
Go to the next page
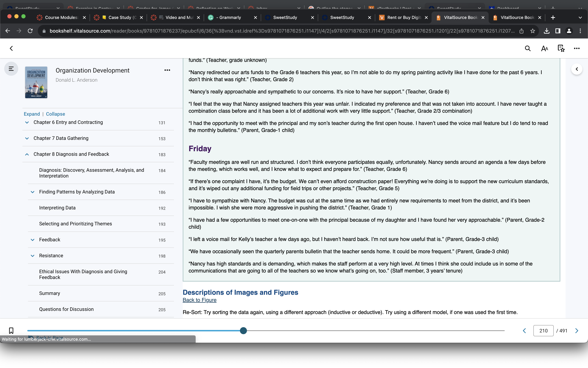coord(577,330)
